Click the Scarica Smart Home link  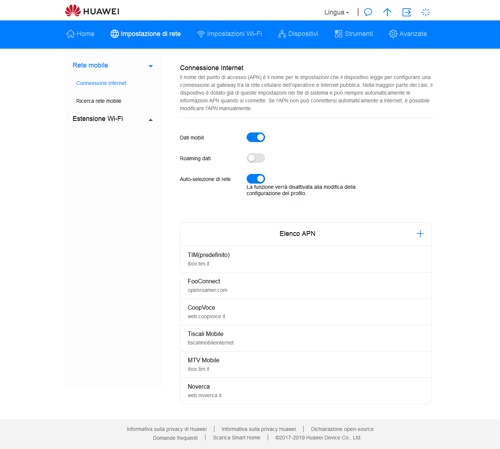236,438
